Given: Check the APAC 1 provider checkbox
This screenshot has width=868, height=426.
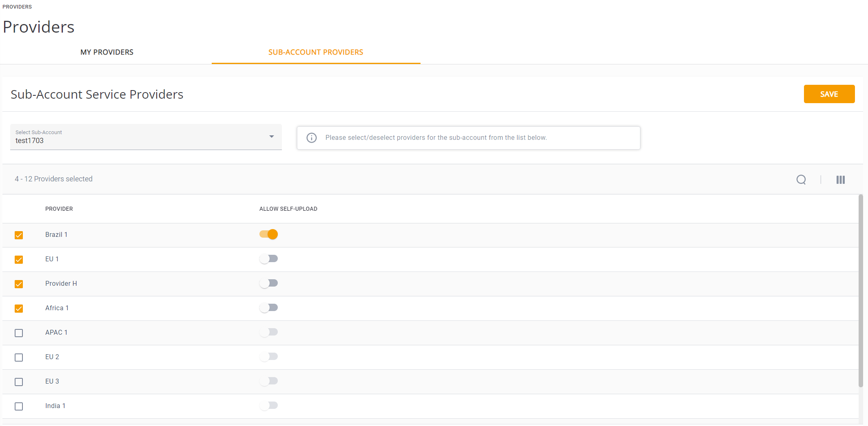Looking at the screenshot, I should coord(19,333).
